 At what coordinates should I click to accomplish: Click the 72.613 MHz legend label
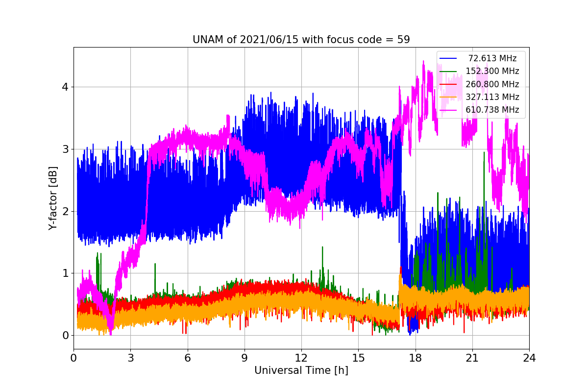[x=492, y=58]
